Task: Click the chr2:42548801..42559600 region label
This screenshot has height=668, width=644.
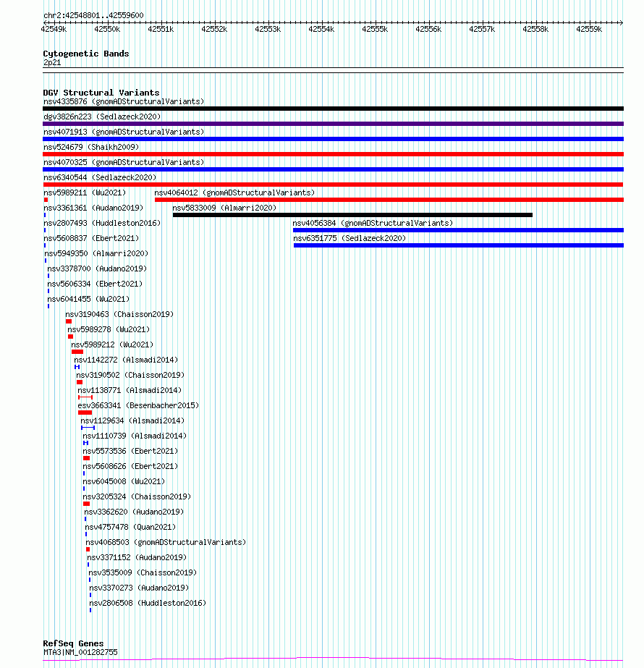Action: pyautogui.click(x=93, y=15)
